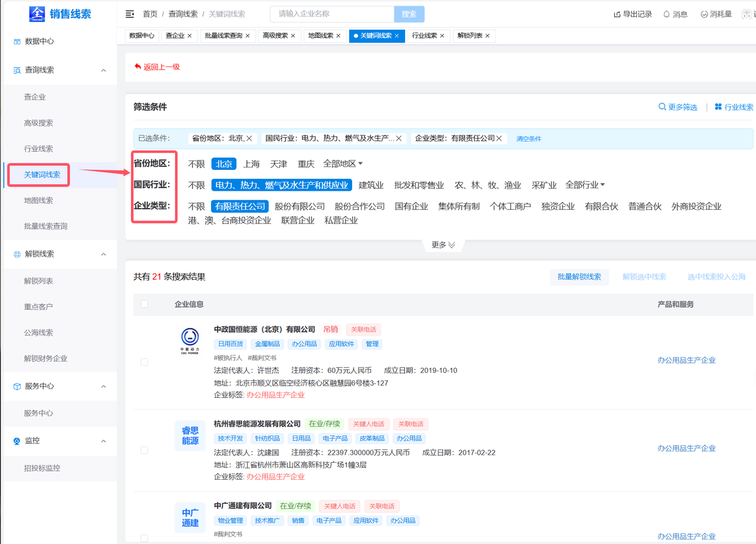The image size is (756, 544).
Task: Tick checkbox for 杭州睿思能源发展有限公司
Action: (x=144, y=450)
